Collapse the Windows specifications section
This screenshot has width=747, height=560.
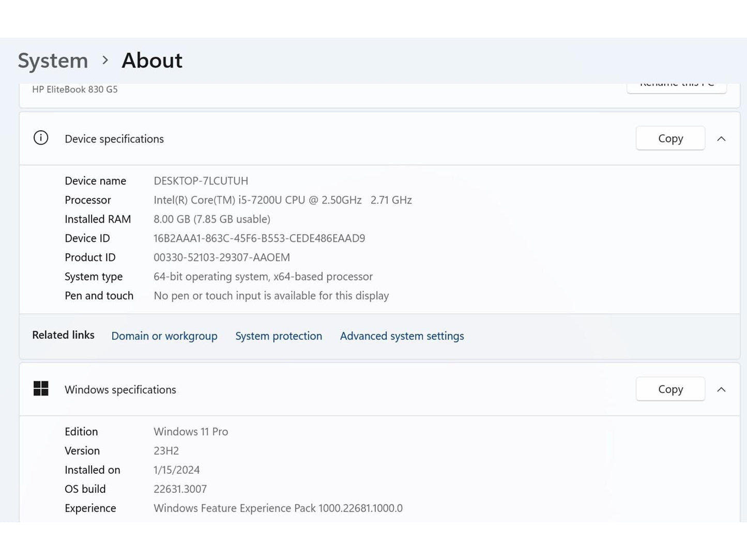[x=721, y=389]
